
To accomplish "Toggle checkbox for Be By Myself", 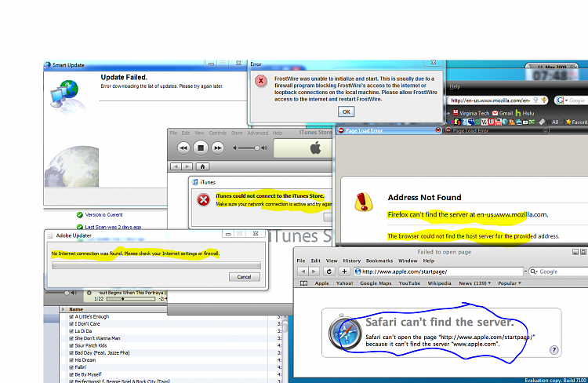I will click(71, 374).
